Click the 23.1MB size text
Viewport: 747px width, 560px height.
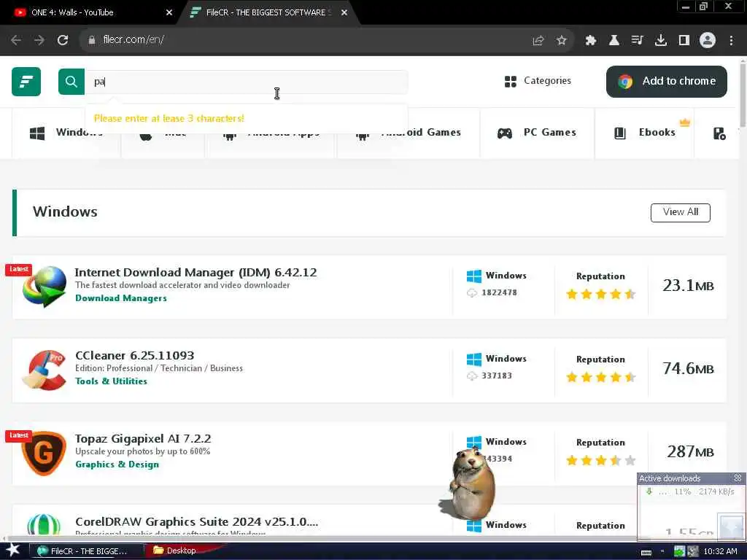688,286
